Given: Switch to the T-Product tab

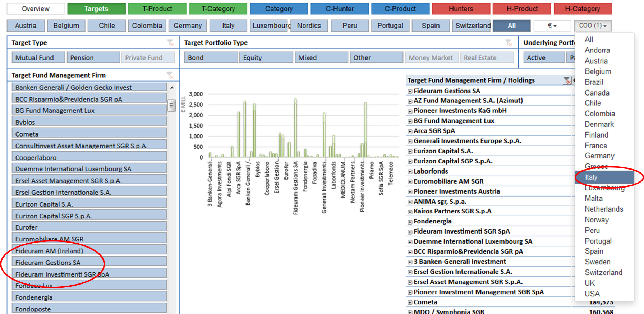Looking at the screenshot, I should [x=157, y=9].
